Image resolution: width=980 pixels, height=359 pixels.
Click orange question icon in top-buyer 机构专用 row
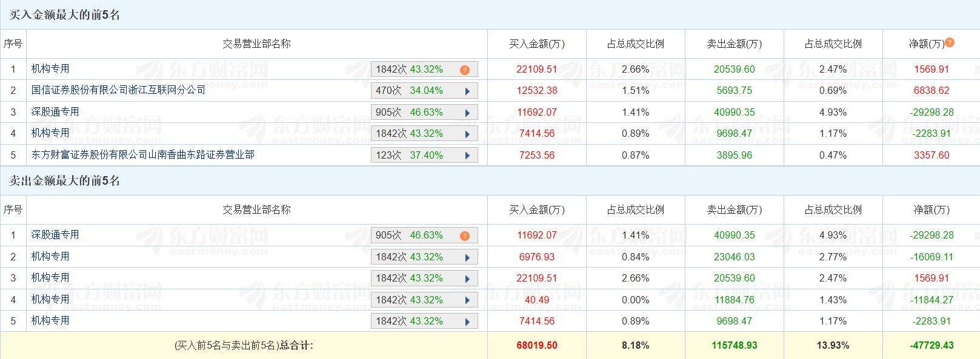click(x=465, y=70)
